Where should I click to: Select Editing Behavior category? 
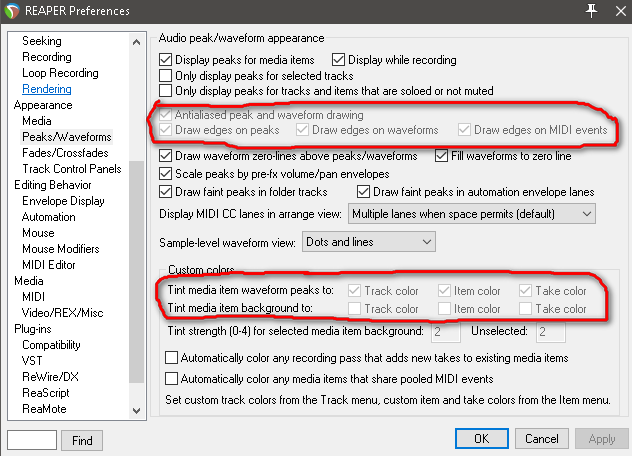(53, 185)
